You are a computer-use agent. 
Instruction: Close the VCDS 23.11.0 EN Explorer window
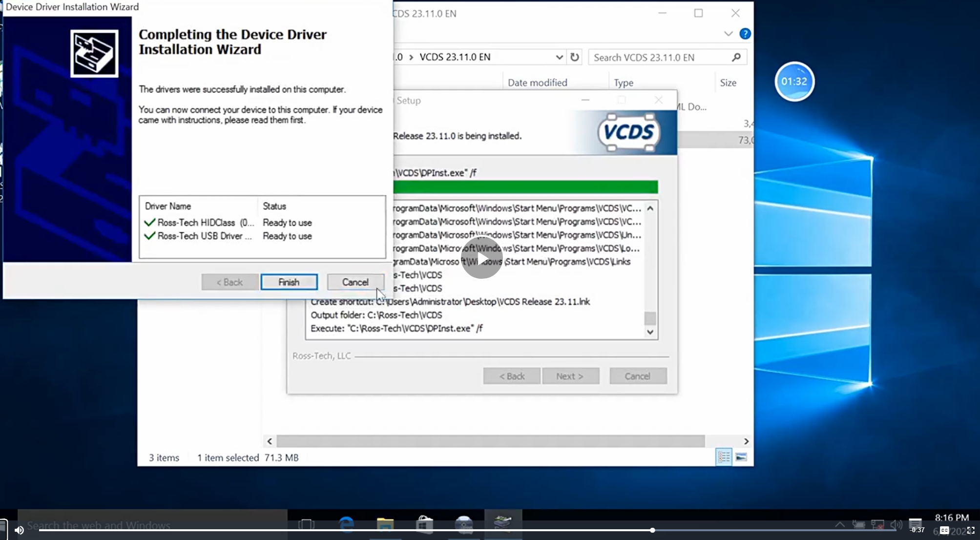coord(735,13)
